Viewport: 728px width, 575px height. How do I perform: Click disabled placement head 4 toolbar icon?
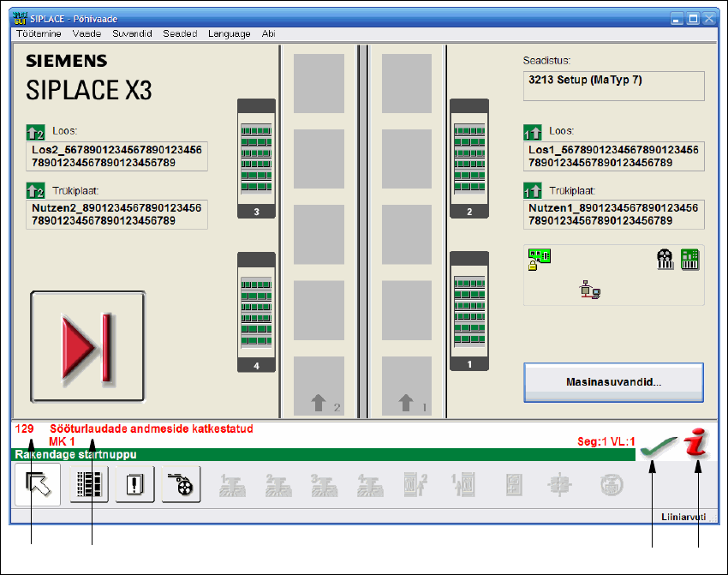(x=370, y=485)
